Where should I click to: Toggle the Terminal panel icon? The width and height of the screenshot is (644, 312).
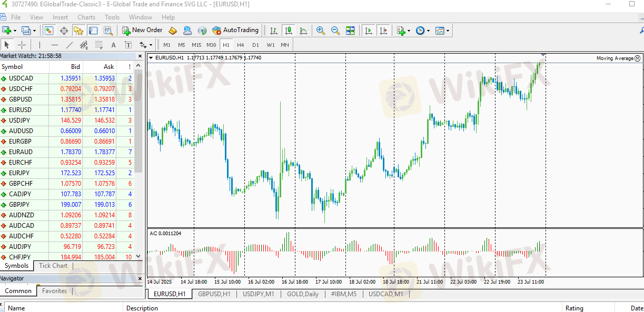(x=93, y=31)
